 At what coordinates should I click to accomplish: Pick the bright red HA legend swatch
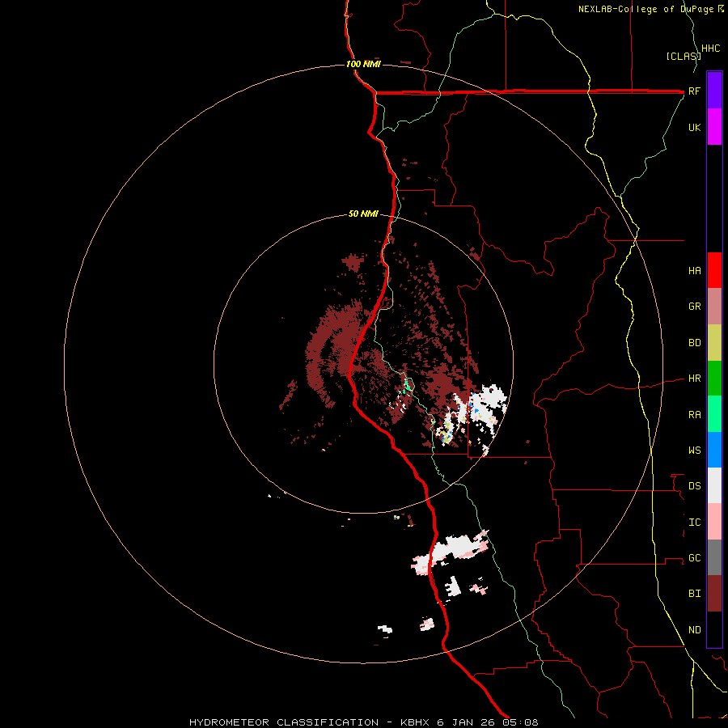click(714, 270)
